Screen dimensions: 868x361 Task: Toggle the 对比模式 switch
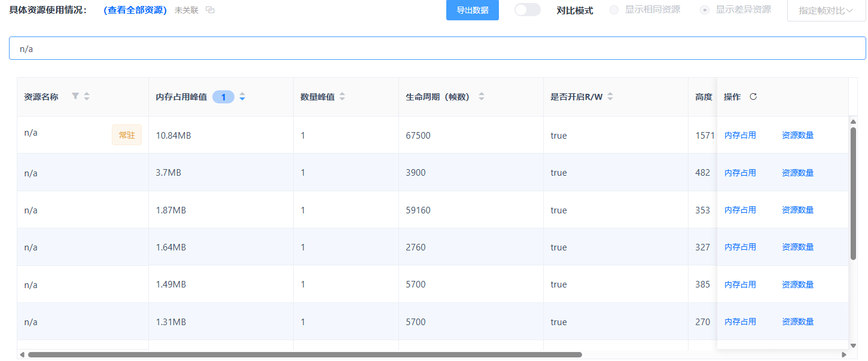click(528, 10)
